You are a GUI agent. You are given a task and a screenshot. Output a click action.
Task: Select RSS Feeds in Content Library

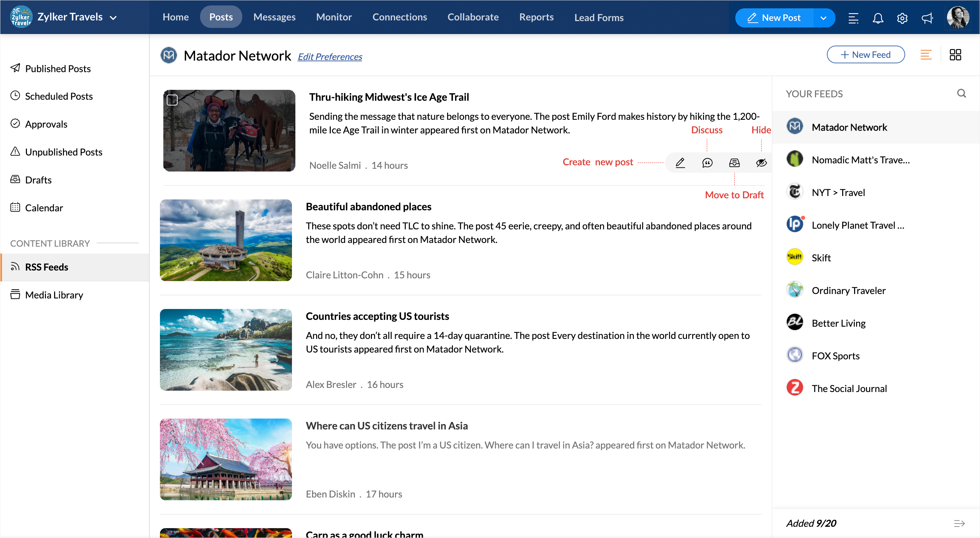(75, 267)
